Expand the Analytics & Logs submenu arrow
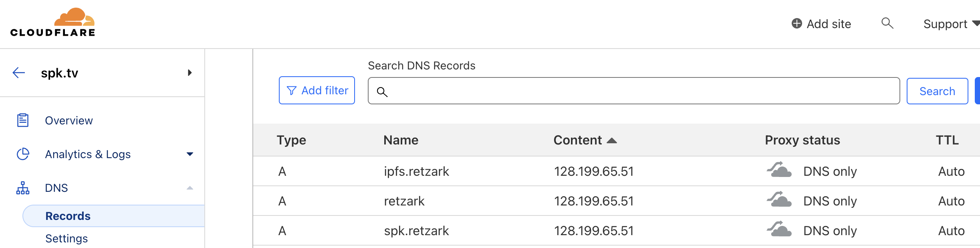Viewport: 980px width, 248px height. (190, 154)
